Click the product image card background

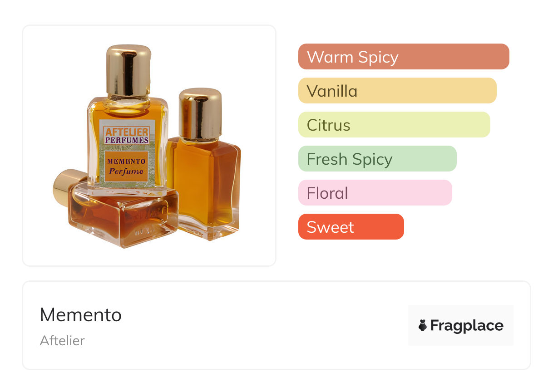point(149,146)
